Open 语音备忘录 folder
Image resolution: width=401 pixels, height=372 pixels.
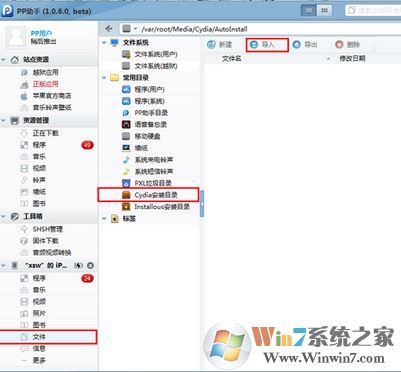click(150, 125)
